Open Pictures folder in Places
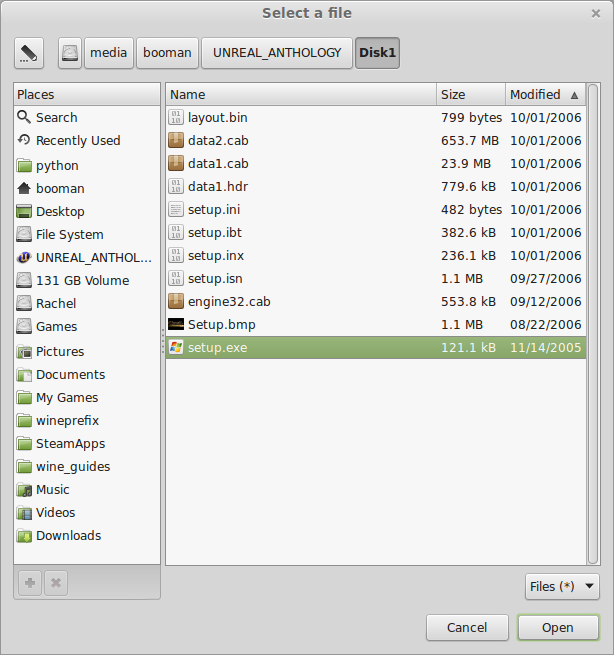 (x=87, y=351)
